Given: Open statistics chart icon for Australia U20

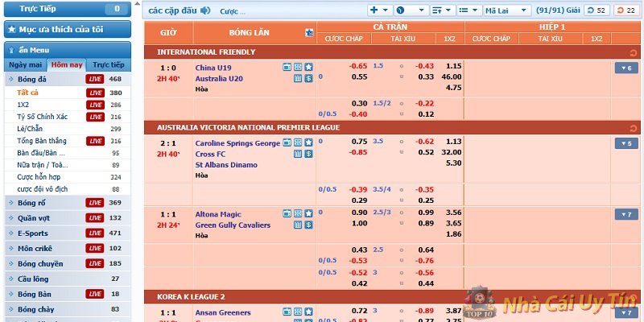Looking at the screenshot, I should pos(297,78).
